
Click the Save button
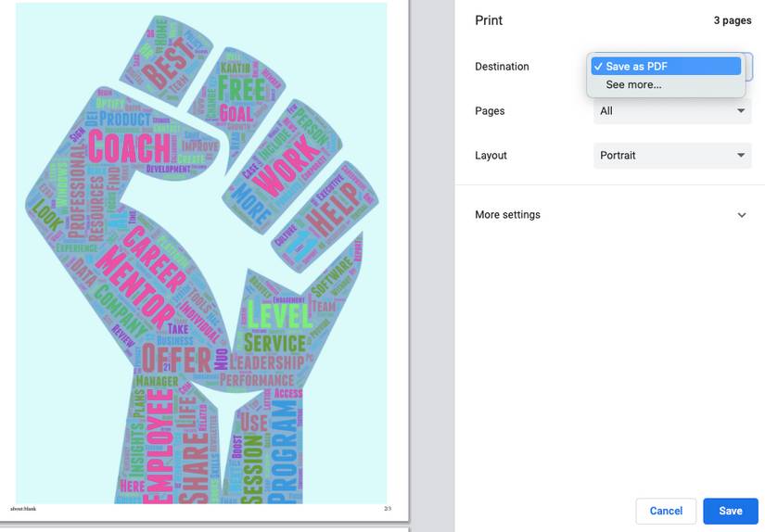pos(731,511)
